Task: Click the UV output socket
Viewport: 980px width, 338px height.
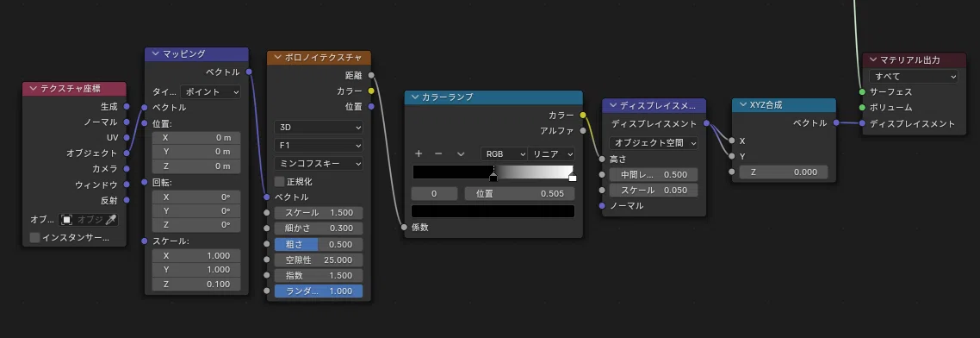Action: [x=127, y=137]
